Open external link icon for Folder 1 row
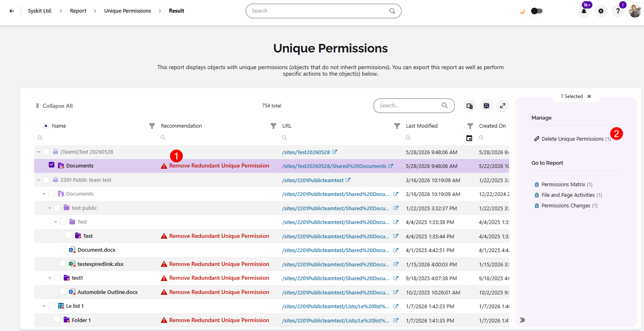 [396, 320]
